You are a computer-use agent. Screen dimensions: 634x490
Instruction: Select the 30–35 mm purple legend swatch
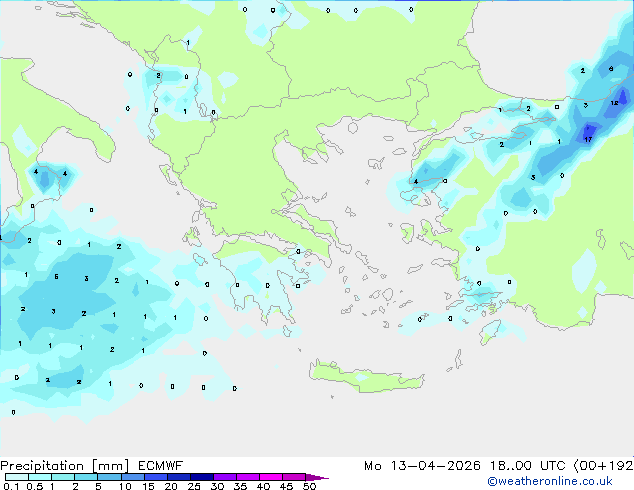pyautogui.click(x=224, y=477)
